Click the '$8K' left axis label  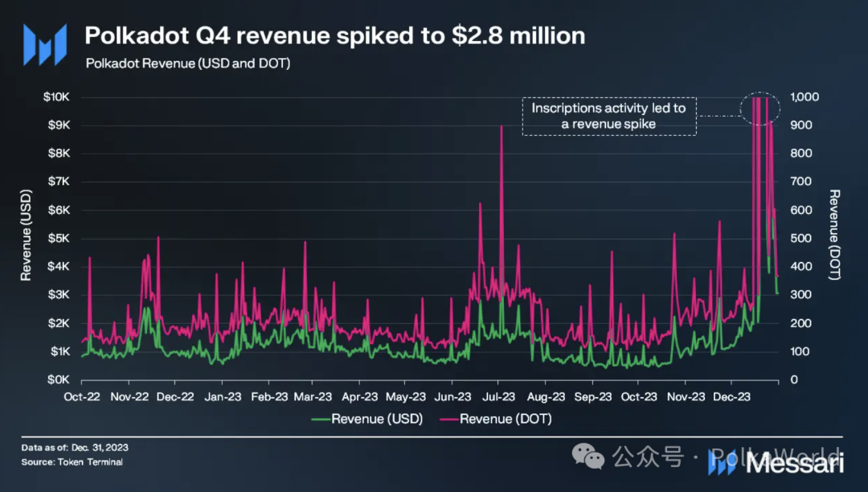(x=59, y=154)
